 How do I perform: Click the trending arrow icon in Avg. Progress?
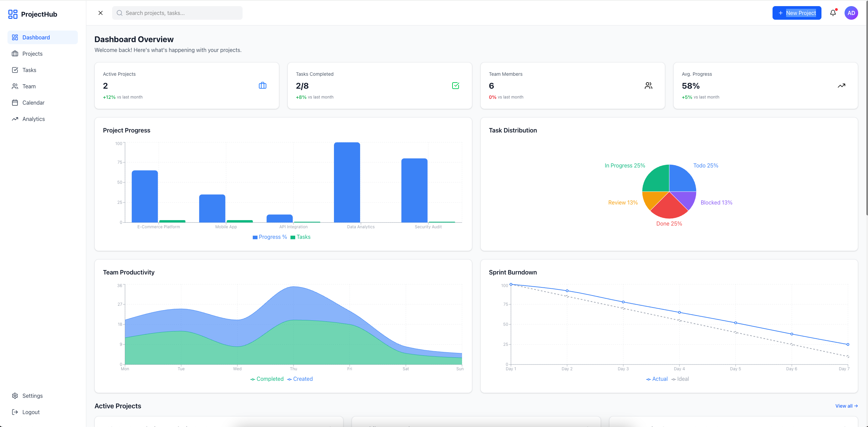tap(841, 86)
